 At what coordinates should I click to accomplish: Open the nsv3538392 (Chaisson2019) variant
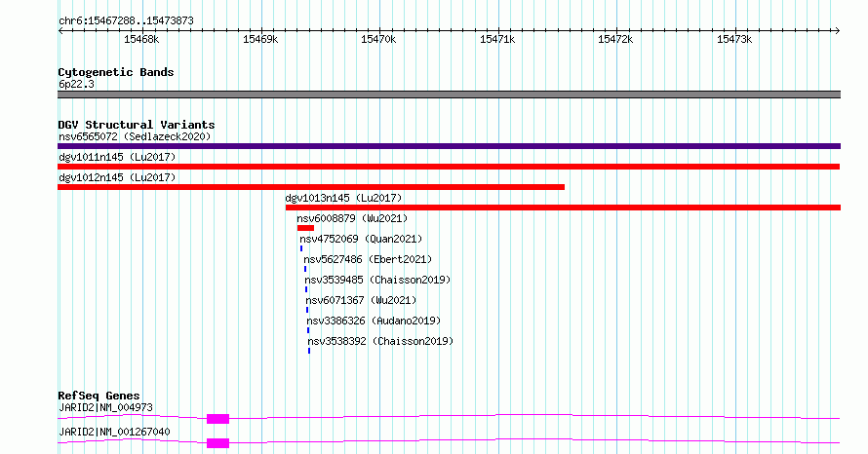[381, 341]
